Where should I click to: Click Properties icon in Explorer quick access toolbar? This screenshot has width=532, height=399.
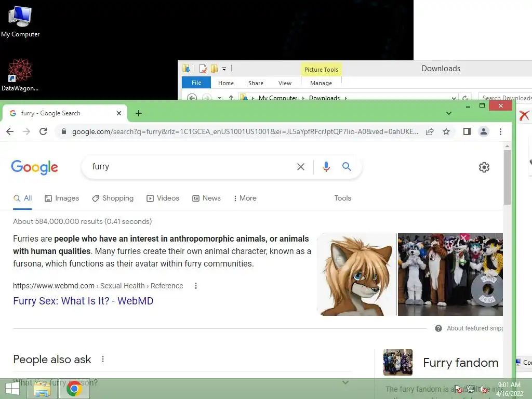click(x=203, y=69)
